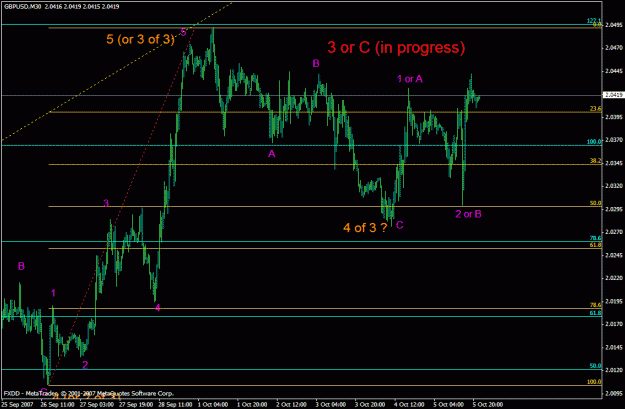Click the '27 Sep 19:00' time label
625x409 pixels.
(135, 404)
